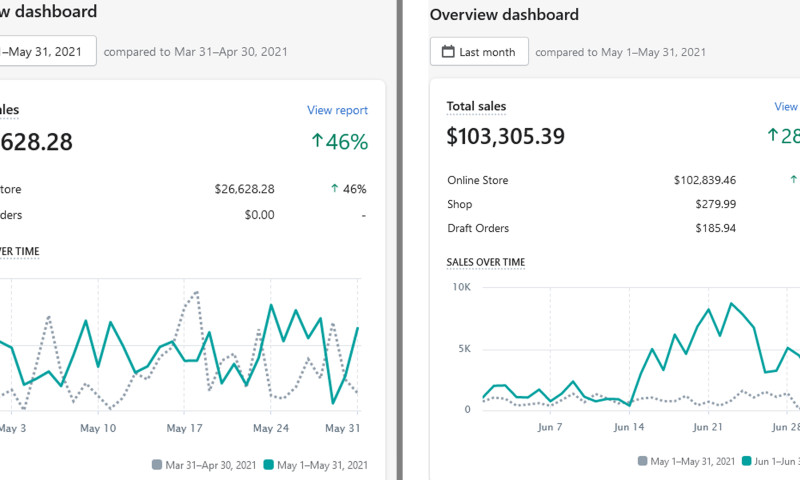Click the Jun 21 label on chart axis
The height and width of the screenshot is (480, 800).
pyautogui.click(x=708, y=427)
